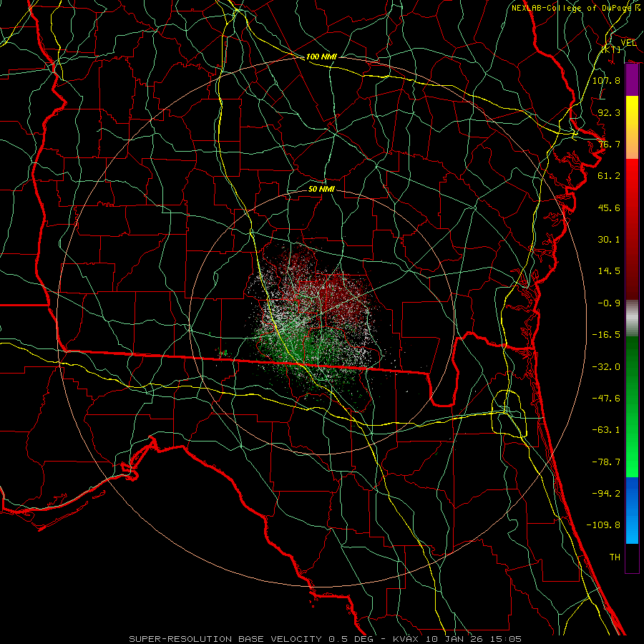This screenshot has width=644, height=644.
Task: Click the 107.8 velocity scale value
Action: (606, 80)
